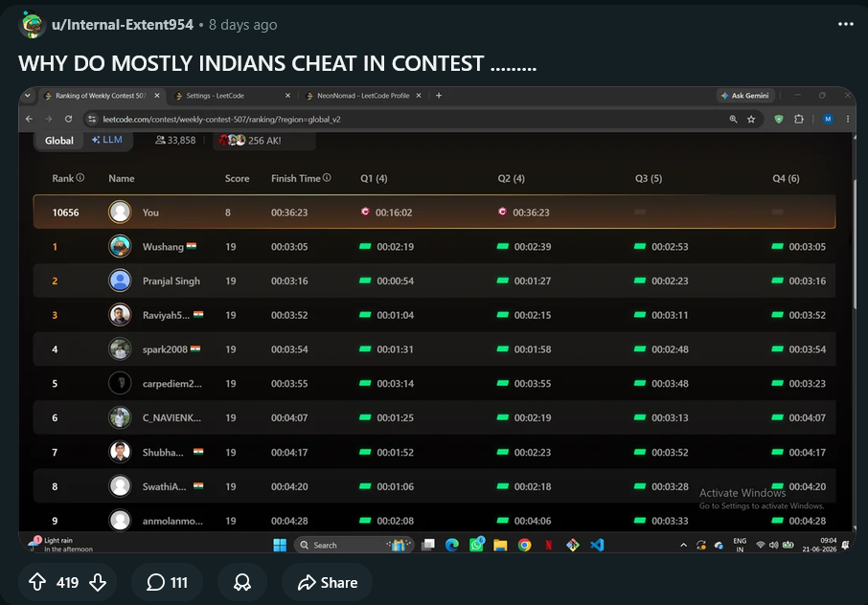Click the leetcode.com address bar URL
Screen dimensions: 868x605
pos(221,119)
